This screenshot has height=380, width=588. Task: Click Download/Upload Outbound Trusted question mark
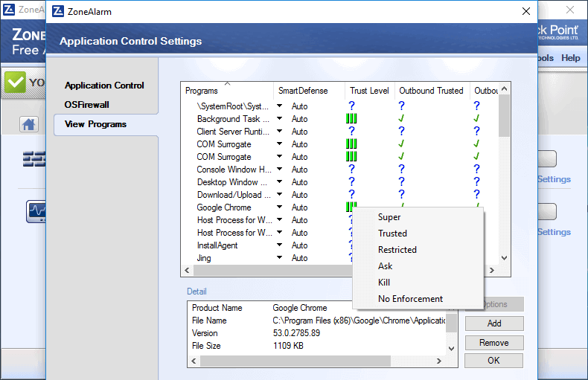click(401, 195)
